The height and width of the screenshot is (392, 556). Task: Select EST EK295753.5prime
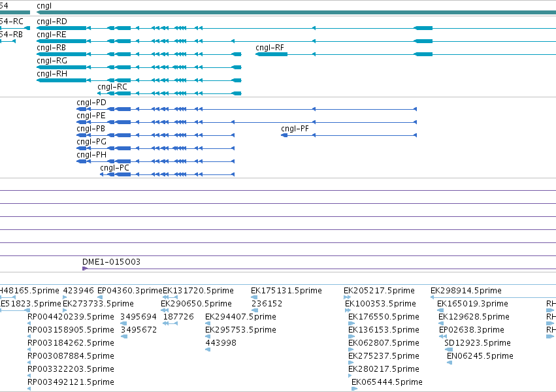click(241, 330)
